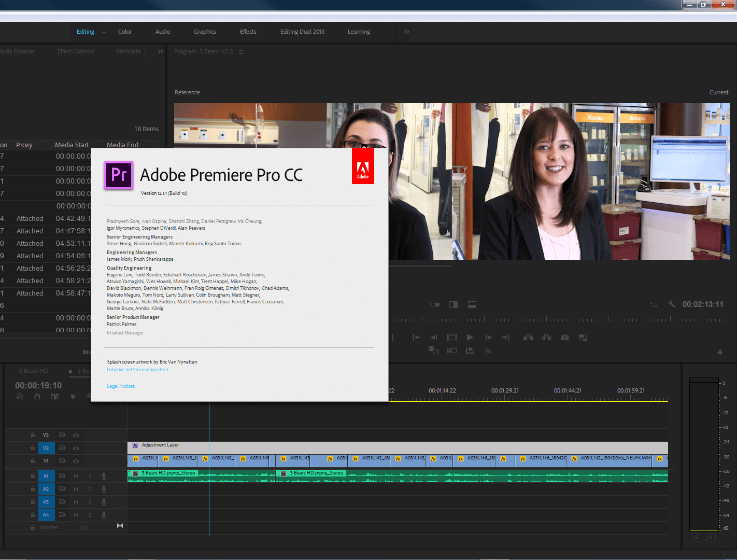Export frame with the camera icon
The image size is (737, 560).
coord(565,338)
